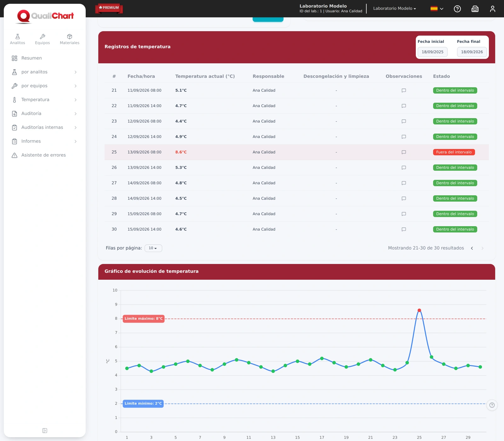Expand the Temperatura menu
Viewport: 504px width, 441px height.
pos(44,100)
